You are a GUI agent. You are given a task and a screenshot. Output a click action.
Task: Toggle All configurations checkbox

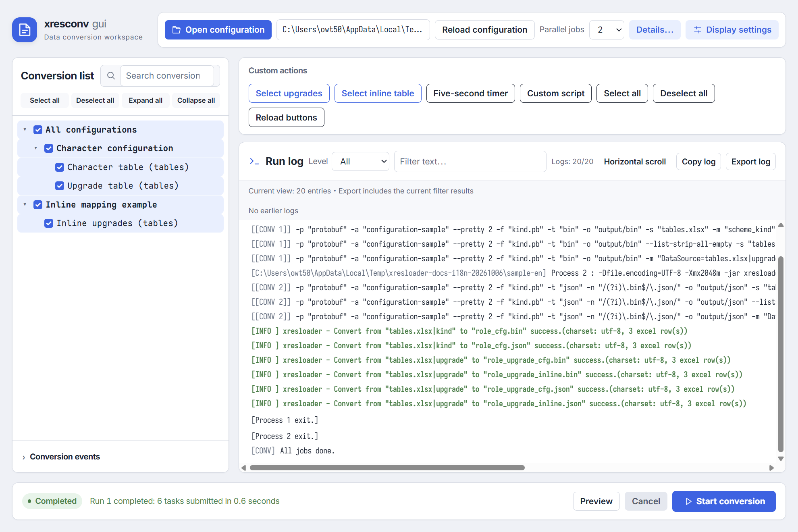pos(38,130)
